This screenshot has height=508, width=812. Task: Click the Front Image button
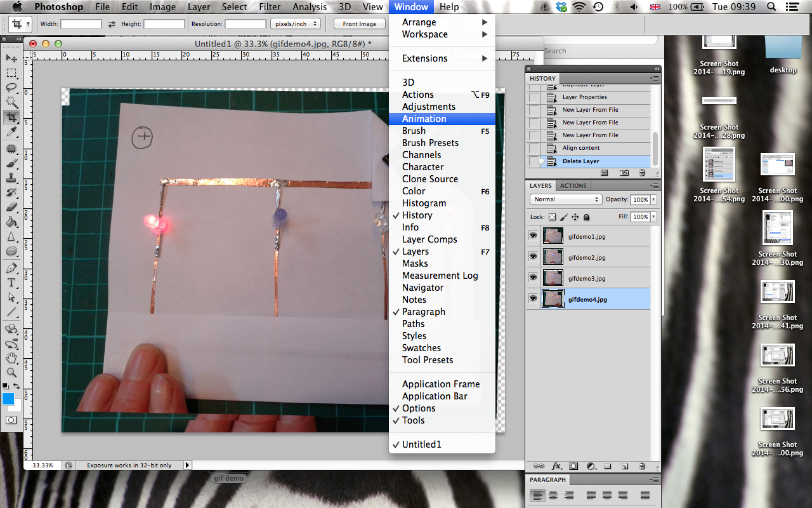[360, 24]
